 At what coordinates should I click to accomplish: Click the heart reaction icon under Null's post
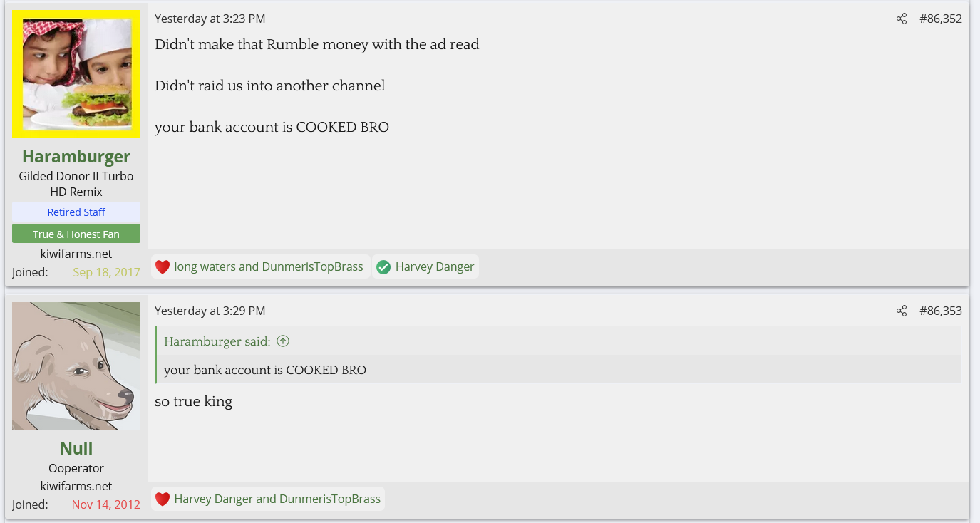click(163, 499)
